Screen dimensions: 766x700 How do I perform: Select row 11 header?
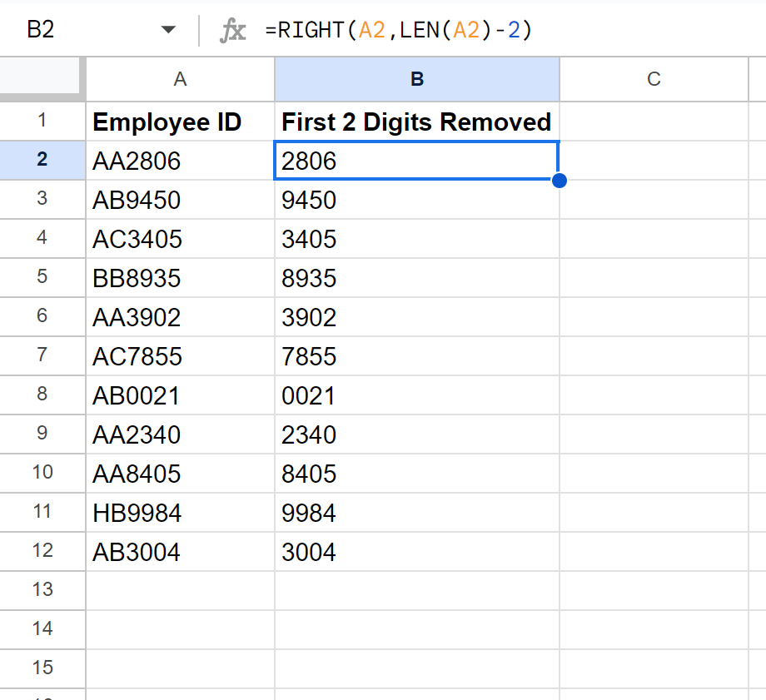(42, 512)
